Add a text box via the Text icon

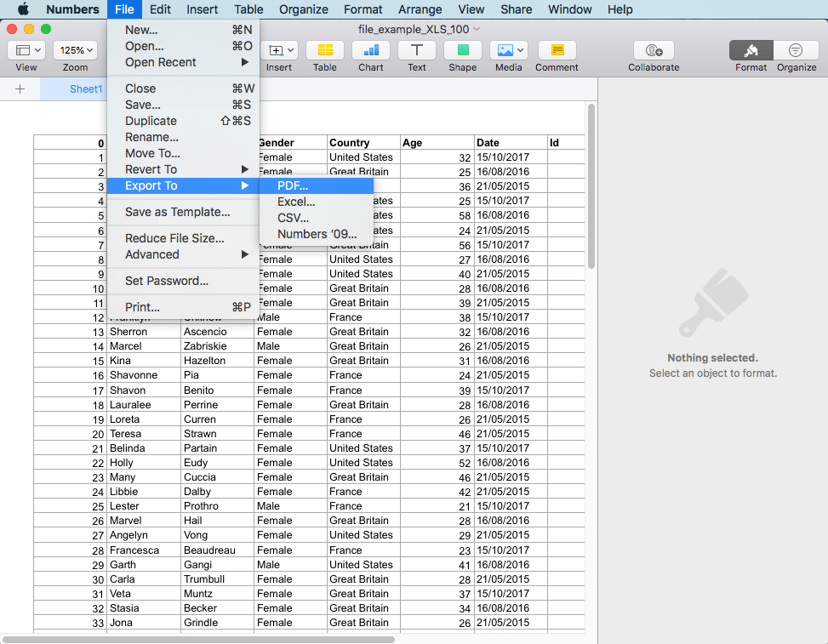point(416,51)
